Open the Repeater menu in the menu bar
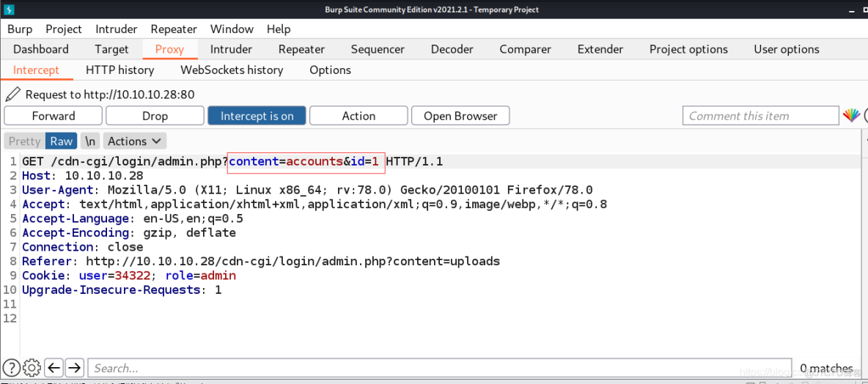The width and height of the screenshot is (868, 384). [x=174, y=29]
